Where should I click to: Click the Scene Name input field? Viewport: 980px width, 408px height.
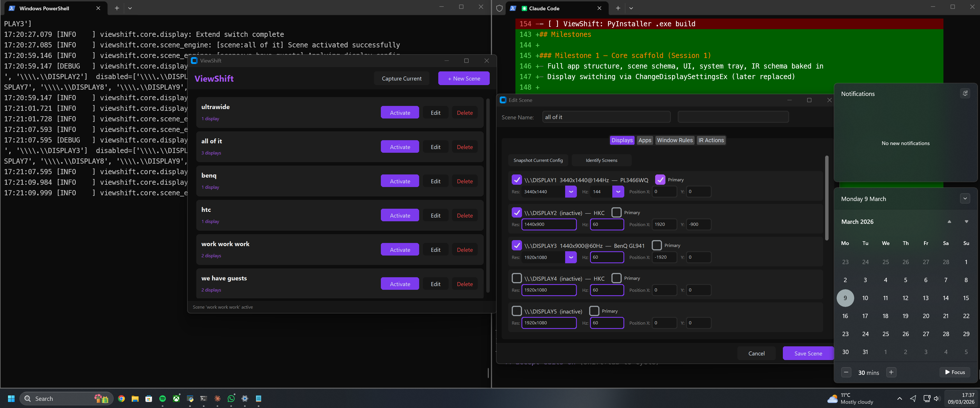(606, 117)
